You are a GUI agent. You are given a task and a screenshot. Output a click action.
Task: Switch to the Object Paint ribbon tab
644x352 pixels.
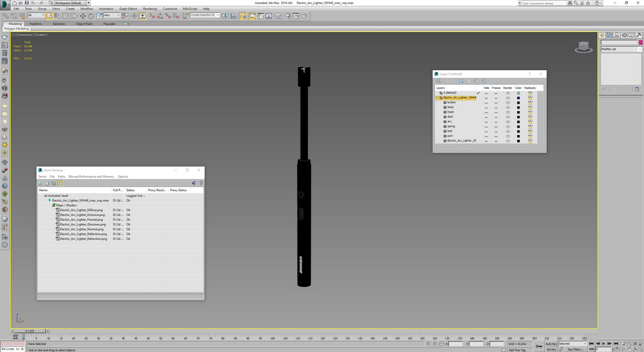84,24
